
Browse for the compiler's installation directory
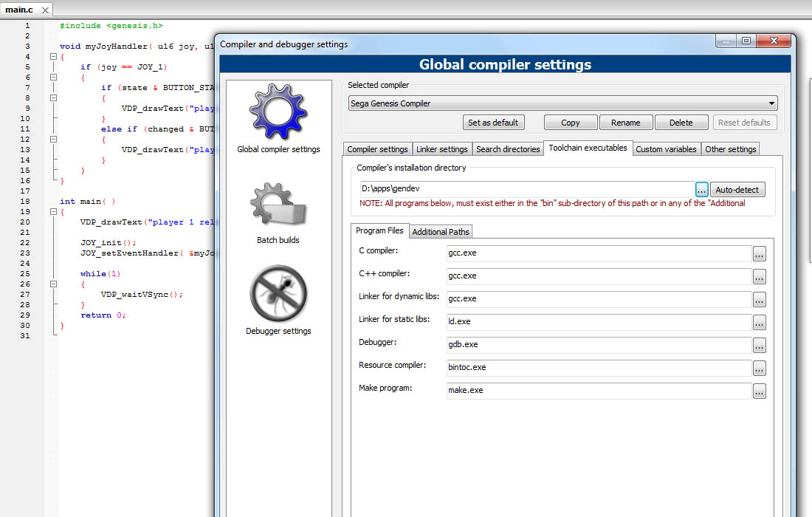coord(701,190)
